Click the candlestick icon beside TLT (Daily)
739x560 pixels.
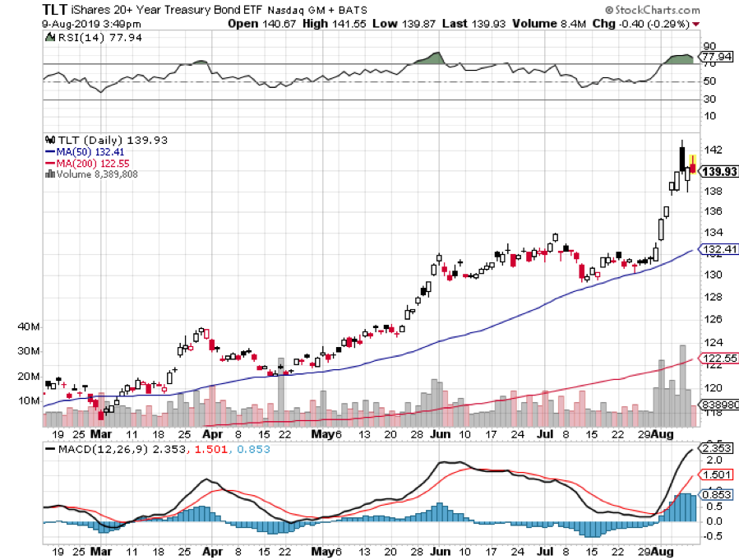coord(48,140)
